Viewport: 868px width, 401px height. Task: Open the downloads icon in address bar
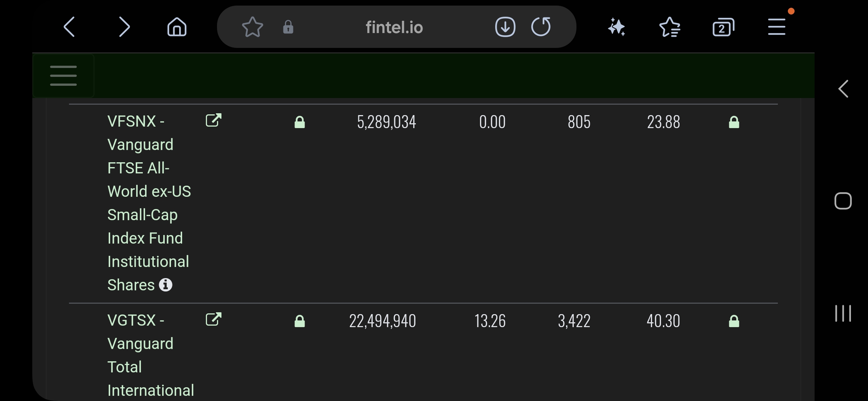pyautogui.click(x=505, y=27)
